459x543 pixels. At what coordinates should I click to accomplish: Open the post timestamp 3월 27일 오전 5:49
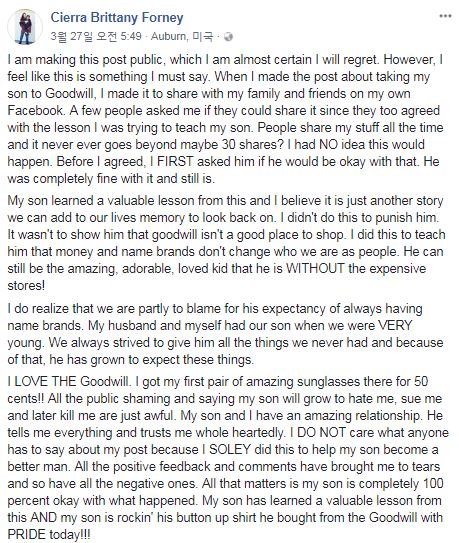click(x=96, y=36)
